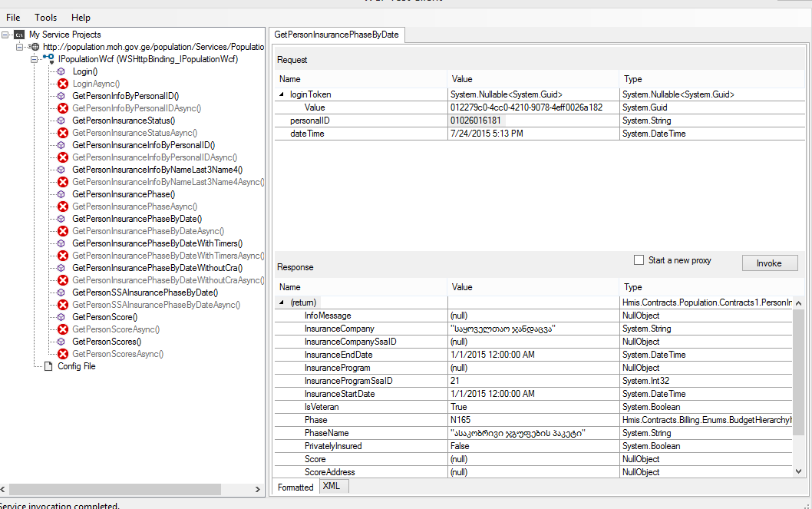Click the IPopulationWcf endpoint icon
The image size is (812, 509).
[x=48, y=59]
